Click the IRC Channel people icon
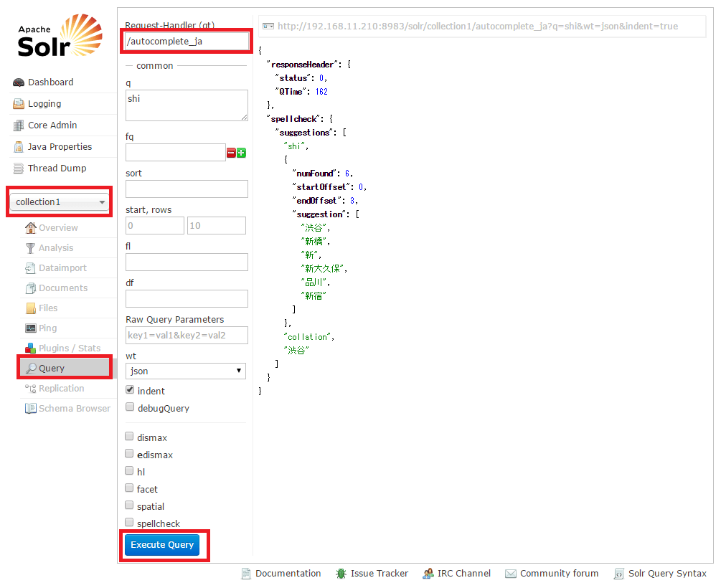721x588 pixels. (428, 573)
